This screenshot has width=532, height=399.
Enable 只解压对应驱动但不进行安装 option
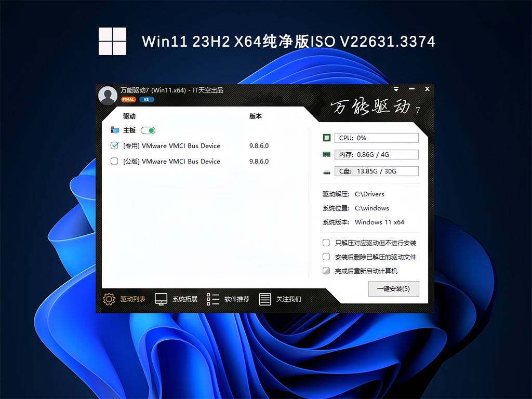coord(326,243)
